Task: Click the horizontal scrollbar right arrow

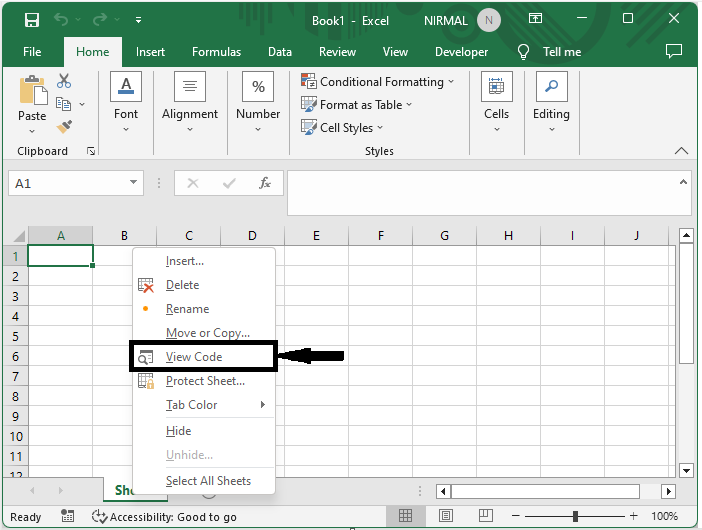Action: click(x=668, y=492)
